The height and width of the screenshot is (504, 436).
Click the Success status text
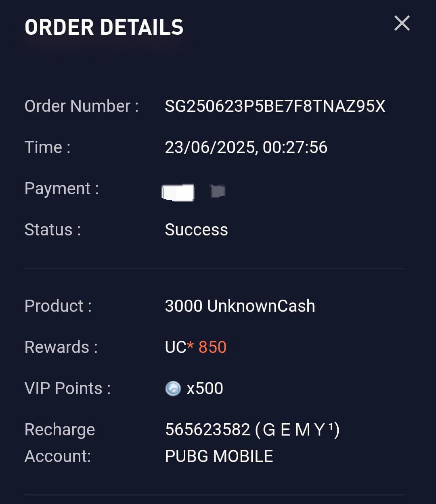pos(196,230)
